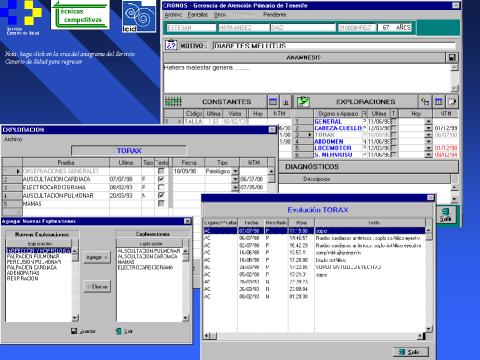The width and height of the screenshot is (480, 360).
Task: Click the horizontal scrollbar in the Evolución TORAX window
Action: [314, 336]
